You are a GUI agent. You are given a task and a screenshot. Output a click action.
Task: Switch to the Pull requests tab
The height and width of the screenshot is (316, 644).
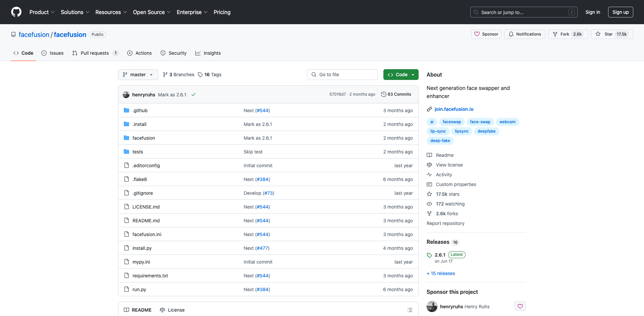click(x=95, y=53)
